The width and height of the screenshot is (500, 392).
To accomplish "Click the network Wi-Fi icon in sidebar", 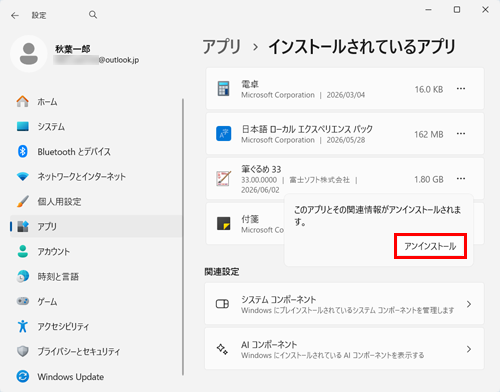I will coord(23,176).
